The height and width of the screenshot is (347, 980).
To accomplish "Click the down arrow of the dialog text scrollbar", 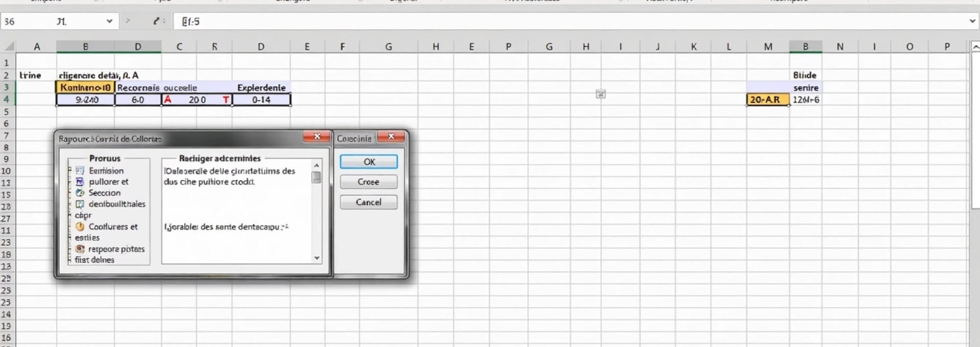I will pyautogui.click(x=316, y=258).
